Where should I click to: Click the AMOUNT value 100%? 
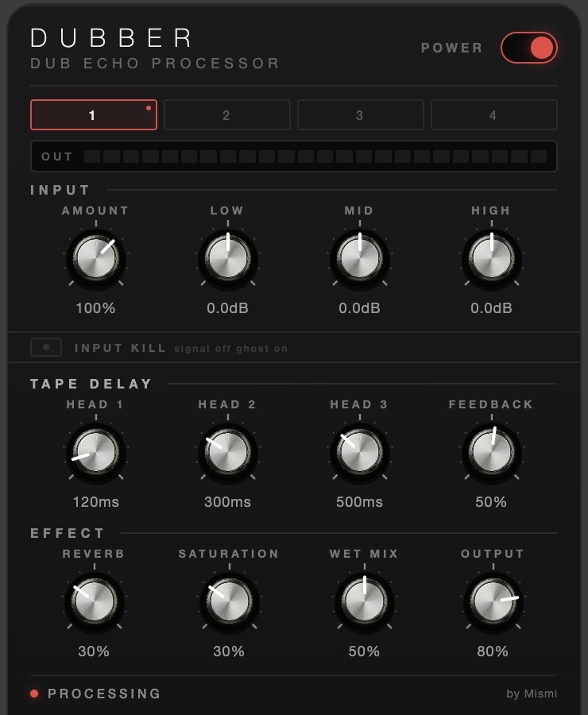click(95, 308)
